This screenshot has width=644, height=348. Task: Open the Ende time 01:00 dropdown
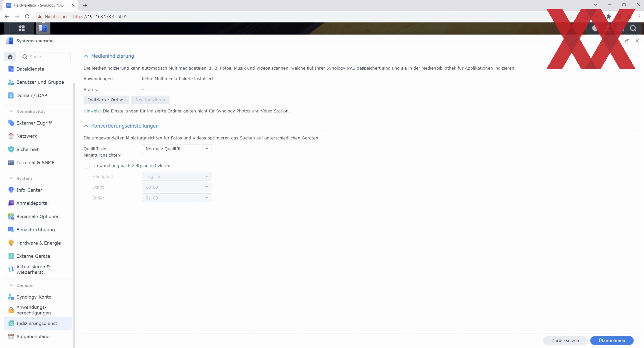(x=176, y=198)
